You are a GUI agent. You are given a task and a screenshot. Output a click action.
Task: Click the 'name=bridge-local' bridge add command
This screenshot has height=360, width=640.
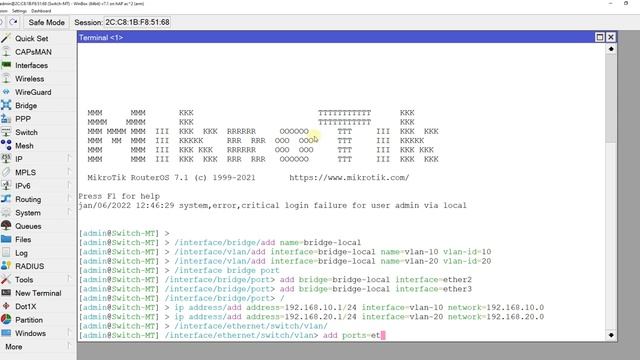point(220,242)
